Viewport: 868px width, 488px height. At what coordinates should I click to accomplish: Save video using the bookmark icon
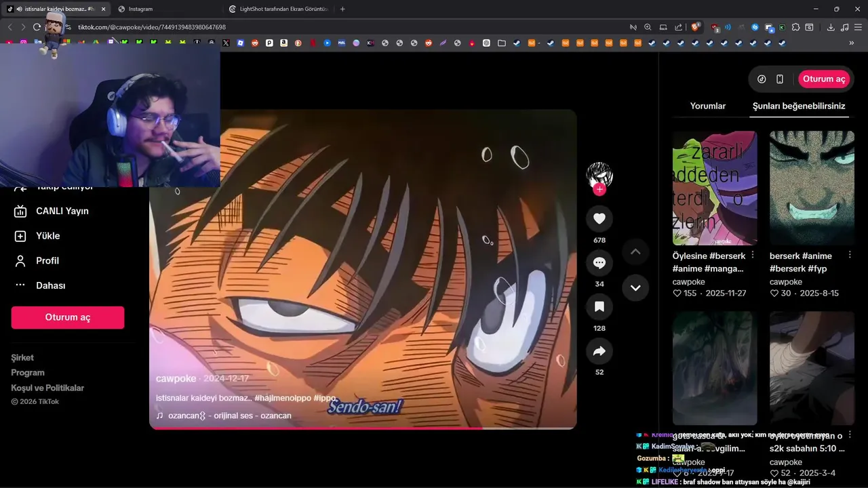(x=599, y=307)
